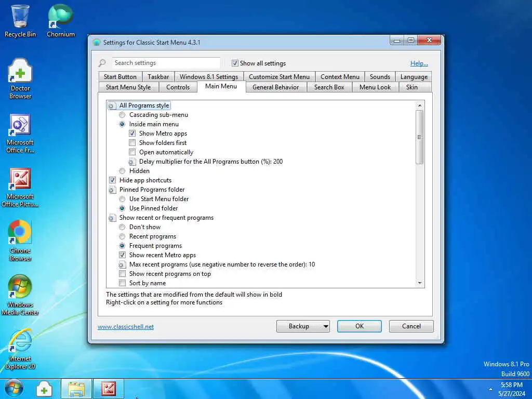Enable Open automatically checkbox
This screenshot has width=532, height=399.
click(x=132, y=152)
